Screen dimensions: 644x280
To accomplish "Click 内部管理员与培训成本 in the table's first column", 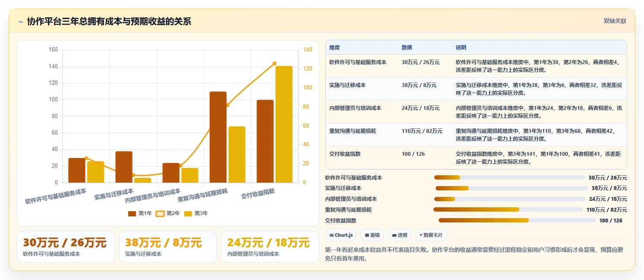I will [x=355, y=108].
